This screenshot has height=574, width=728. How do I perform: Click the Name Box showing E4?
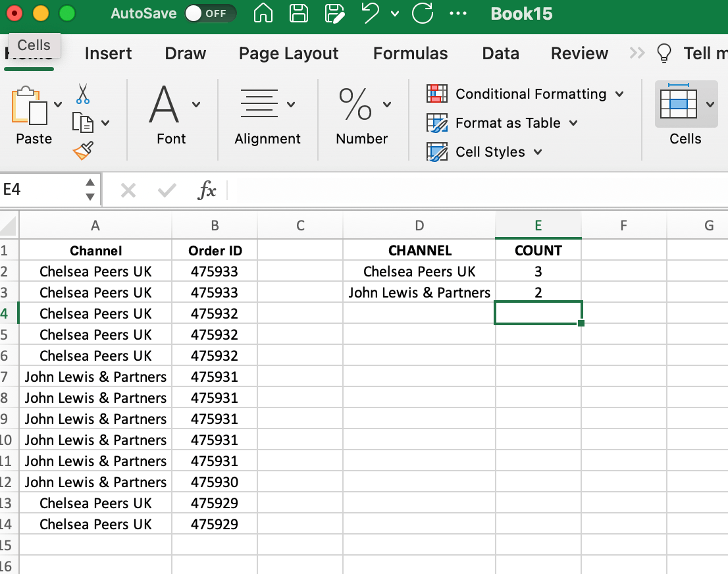coord(41,190)
